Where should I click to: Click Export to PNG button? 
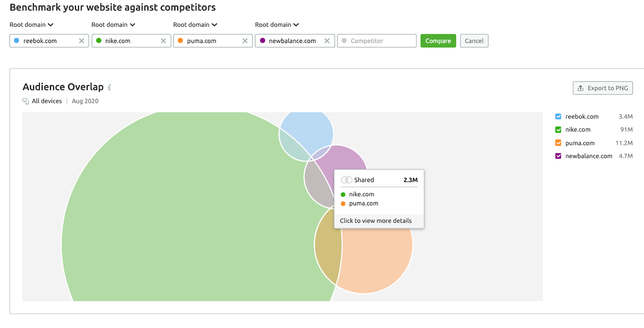point(603,88)
